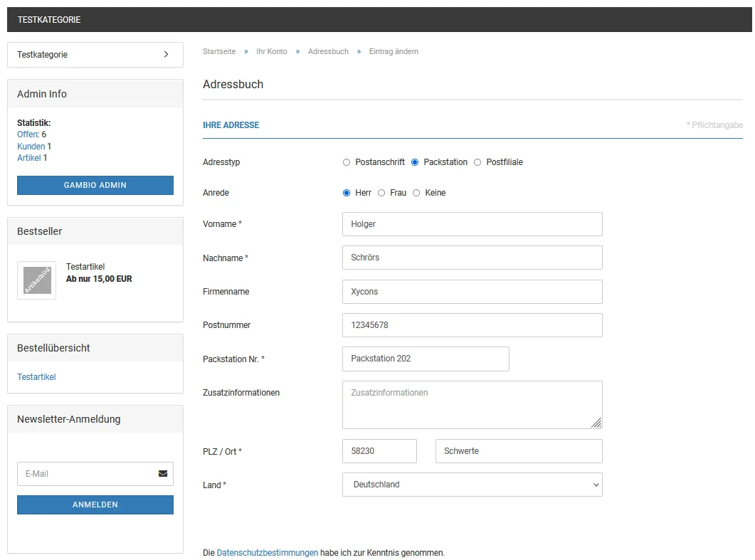Open the Testkategorie sidebar category
755x560 pixels.
(95, 54)
